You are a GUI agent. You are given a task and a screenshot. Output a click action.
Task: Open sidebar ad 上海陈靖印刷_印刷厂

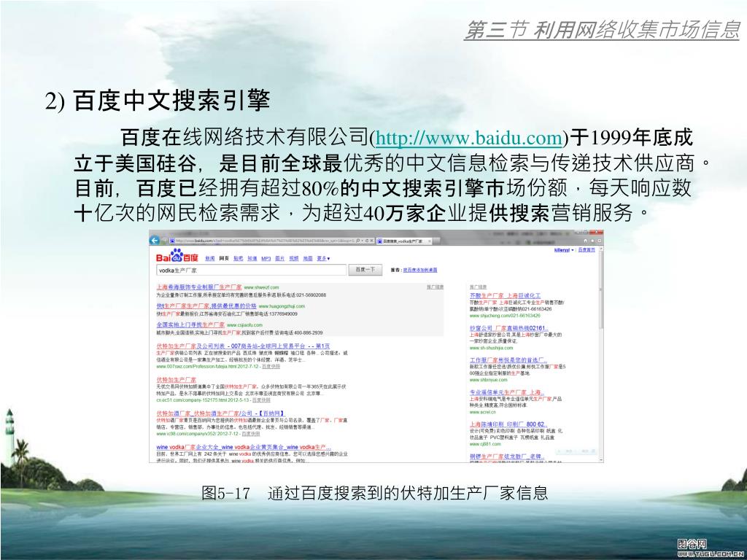[x=508, y=424]
